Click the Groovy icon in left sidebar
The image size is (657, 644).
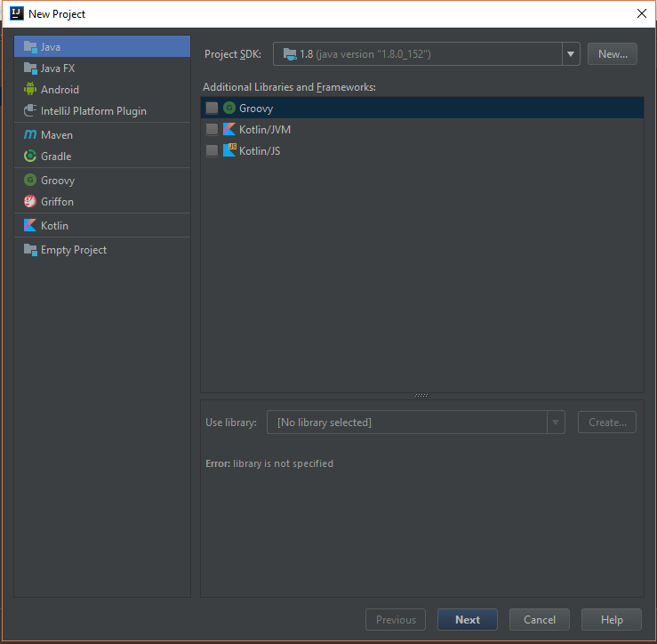(30, 180)
